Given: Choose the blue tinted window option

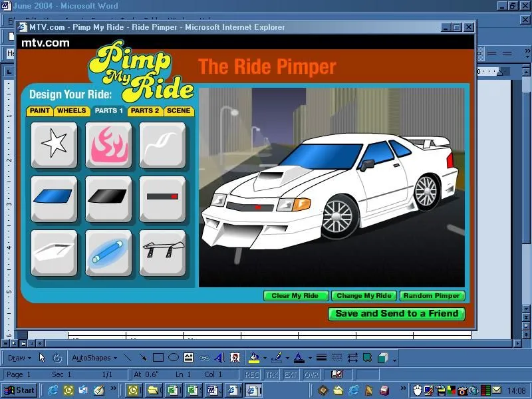Looking at the screenshot, I should (x=53, y=198).
